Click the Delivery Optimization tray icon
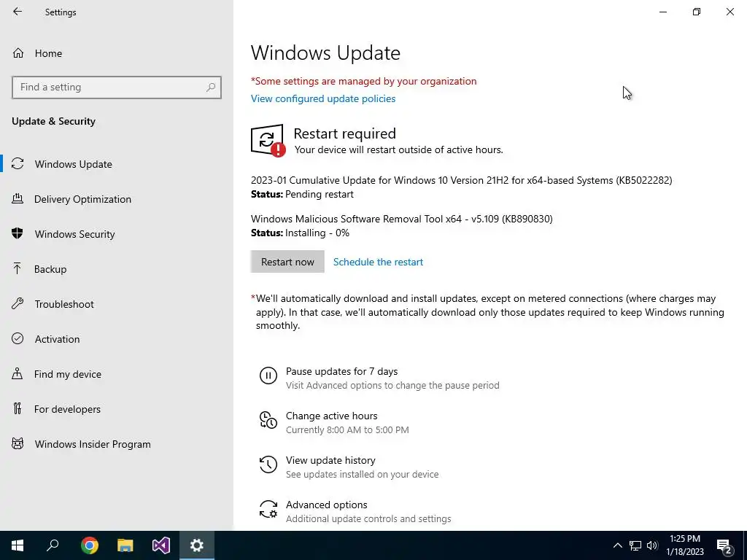The height and width of the screenshot is (560, 747). [18, 198]
